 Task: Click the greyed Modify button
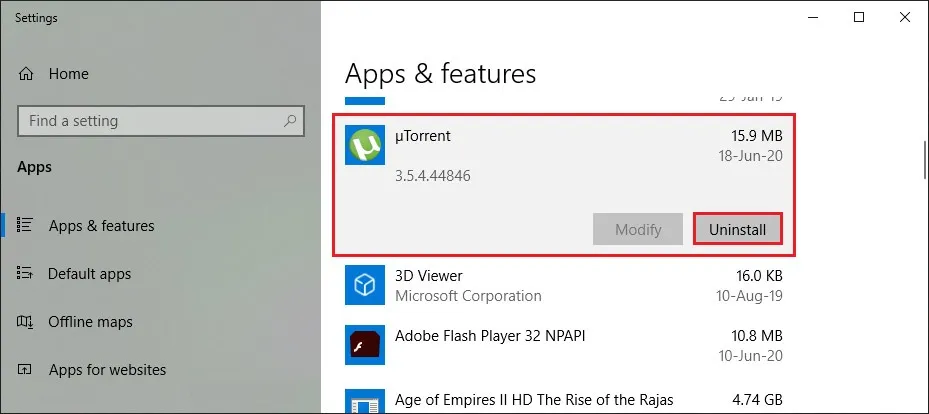638,229
